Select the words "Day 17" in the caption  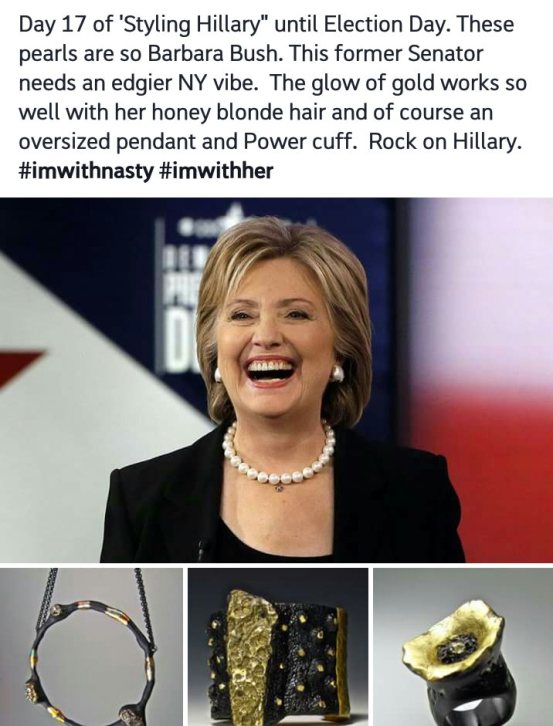pos(53,25)
